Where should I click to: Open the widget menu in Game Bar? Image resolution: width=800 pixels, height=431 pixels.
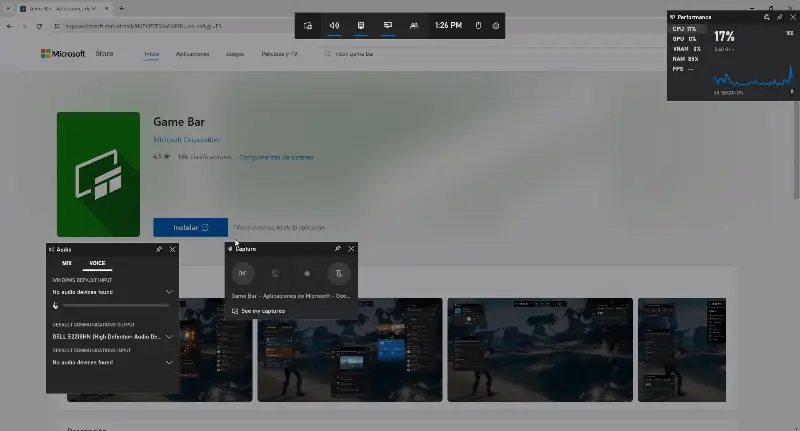[x=308, y=26]
